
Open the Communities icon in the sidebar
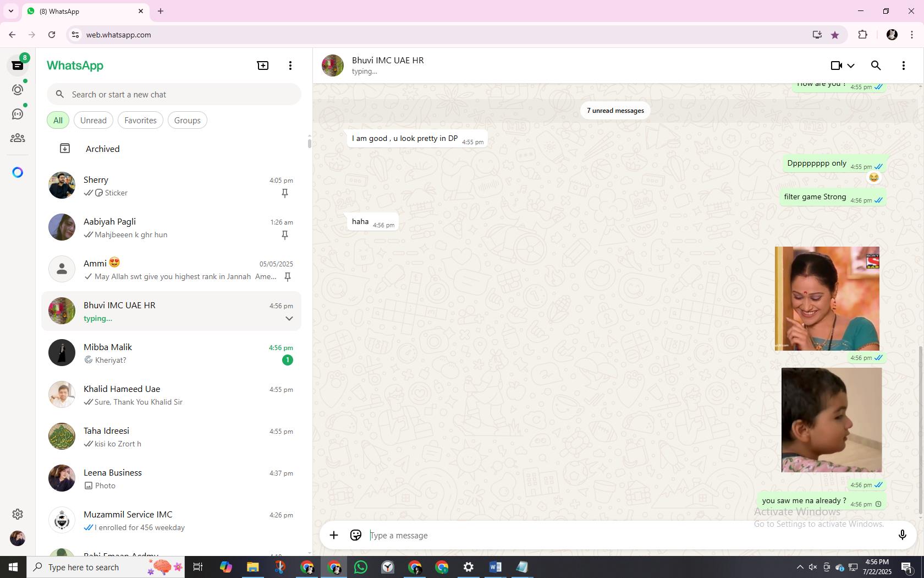(x=18, y=138)
